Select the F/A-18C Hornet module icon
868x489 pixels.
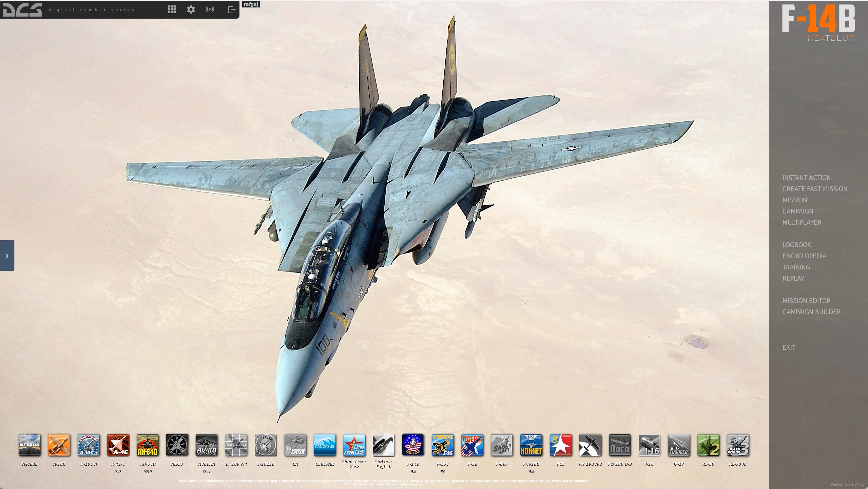[531, 445]
